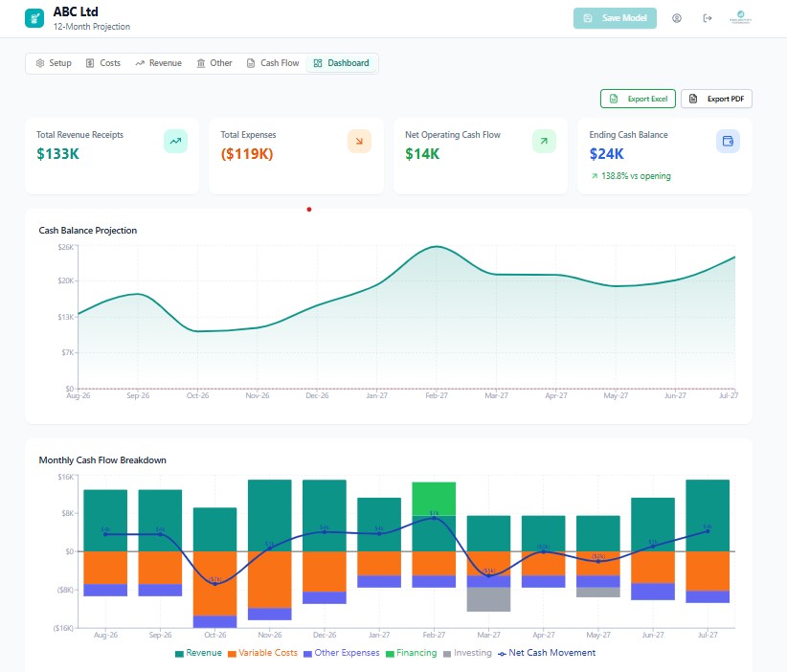787x672 pixels.
Task: Export the dashboard as PDF
Action: 716,99
